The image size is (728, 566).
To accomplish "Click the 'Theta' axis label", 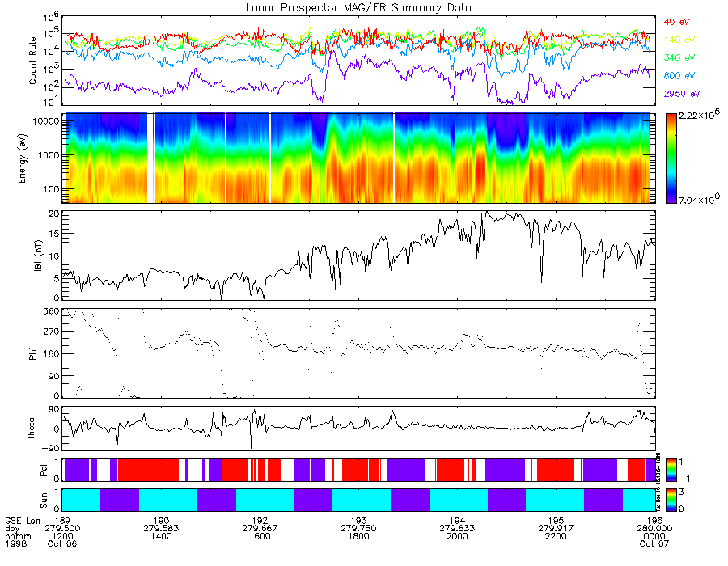I will pyautogui.click(x=31, y=429).
